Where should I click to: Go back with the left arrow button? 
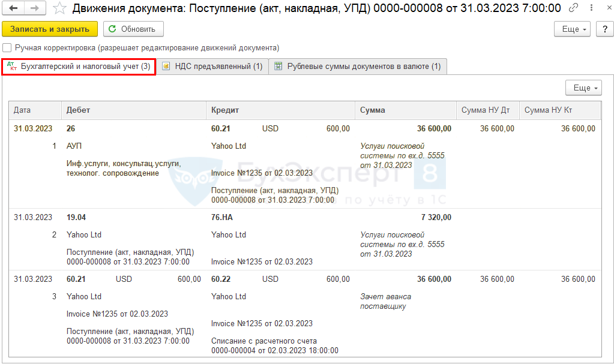point(13,8)
